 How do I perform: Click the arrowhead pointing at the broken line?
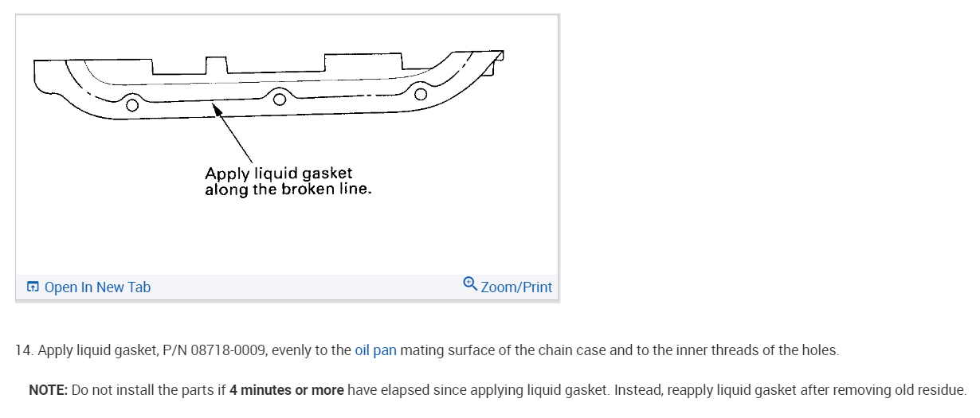click(216, 110)
